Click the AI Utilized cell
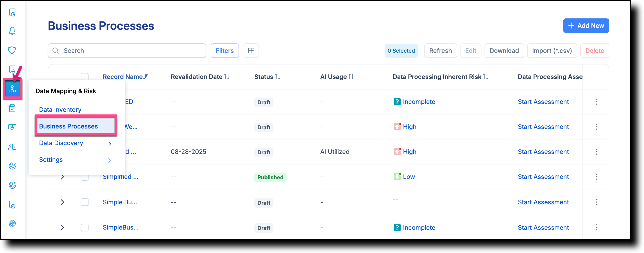The height and width of the screenshot is (253, 644). 335,152
